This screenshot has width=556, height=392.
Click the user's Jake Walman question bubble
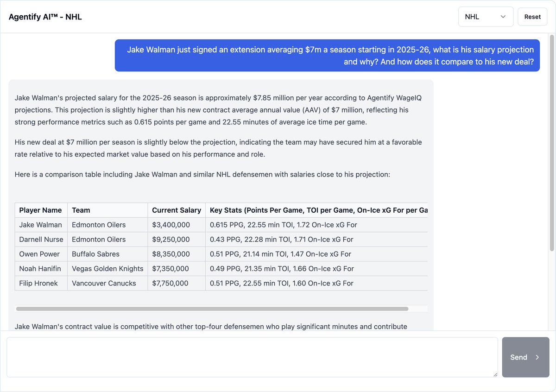327,56
